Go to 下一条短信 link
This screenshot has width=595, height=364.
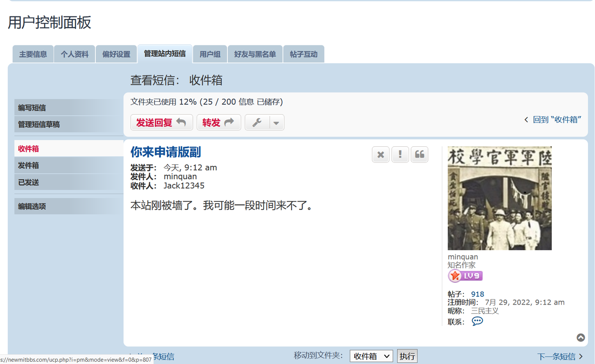point(560,357)
